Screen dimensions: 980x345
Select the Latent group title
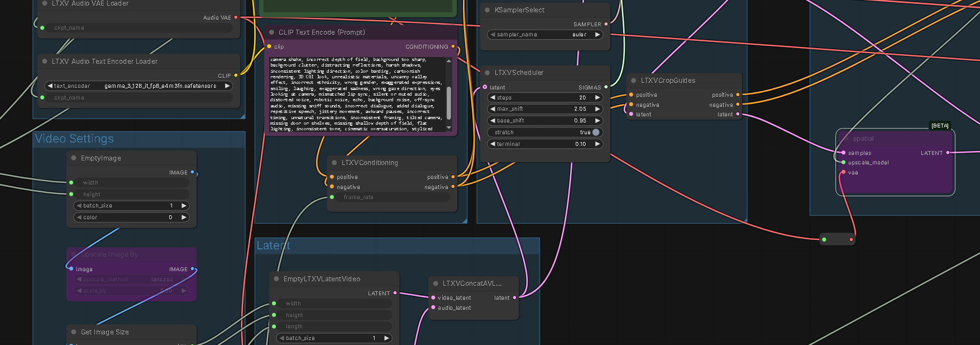click(273, 245)
